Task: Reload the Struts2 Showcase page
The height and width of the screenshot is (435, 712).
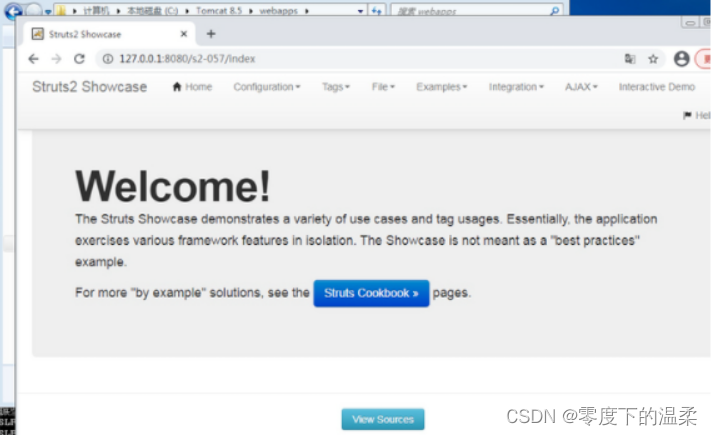Action: 79,59
